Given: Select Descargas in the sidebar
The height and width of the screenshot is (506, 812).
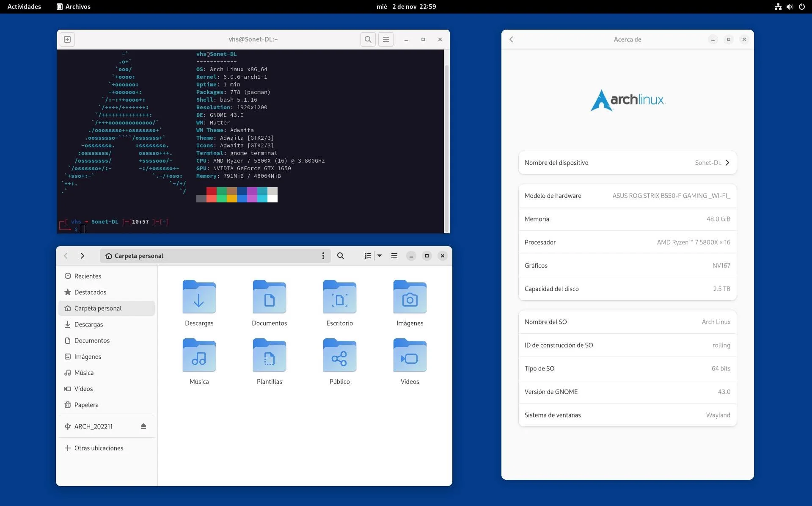Looking at the screenshot, I should [107, 324].
